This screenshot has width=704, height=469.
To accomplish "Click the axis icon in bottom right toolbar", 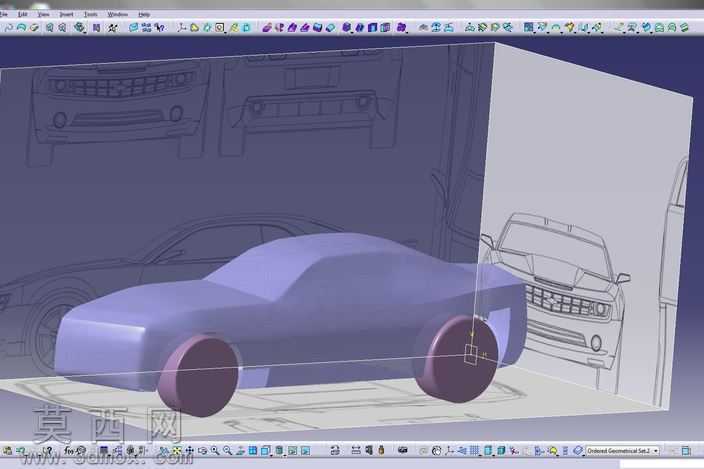I will point(449,450).
